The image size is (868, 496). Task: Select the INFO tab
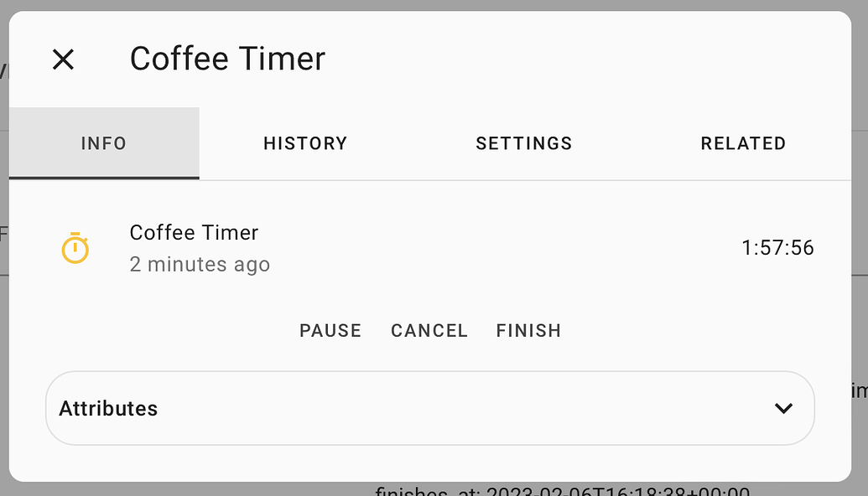104,143
